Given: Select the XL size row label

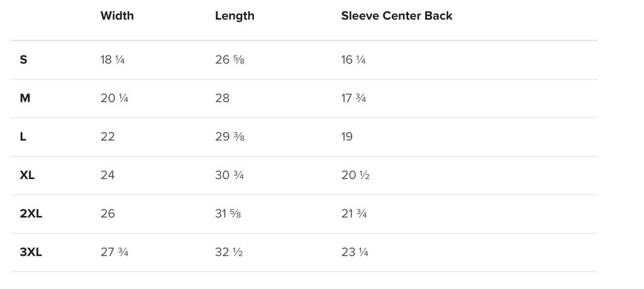Looking at the screenshot, I should point(27,175).
